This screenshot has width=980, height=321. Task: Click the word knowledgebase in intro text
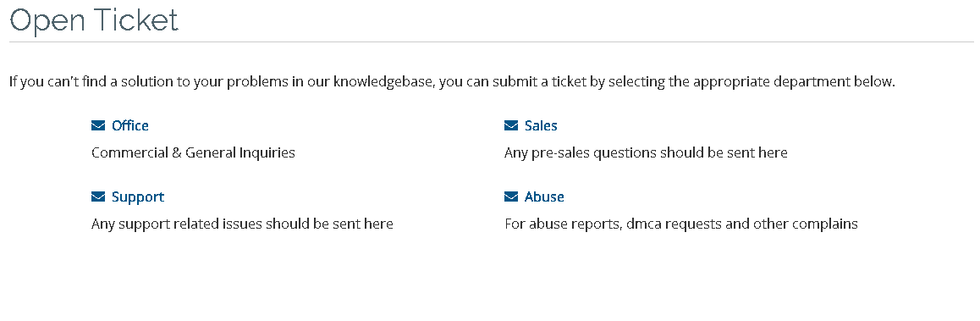(383, 83)
